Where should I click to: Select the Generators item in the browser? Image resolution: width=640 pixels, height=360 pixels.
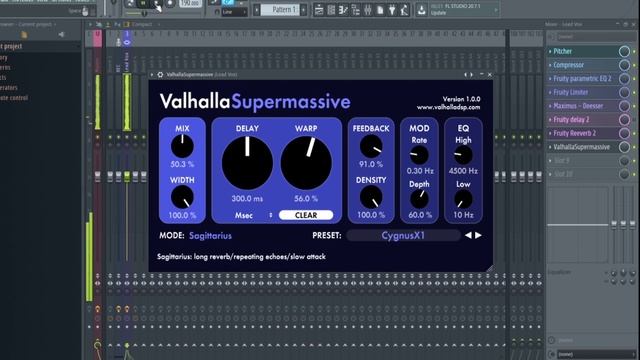click(x=9, y=88)
